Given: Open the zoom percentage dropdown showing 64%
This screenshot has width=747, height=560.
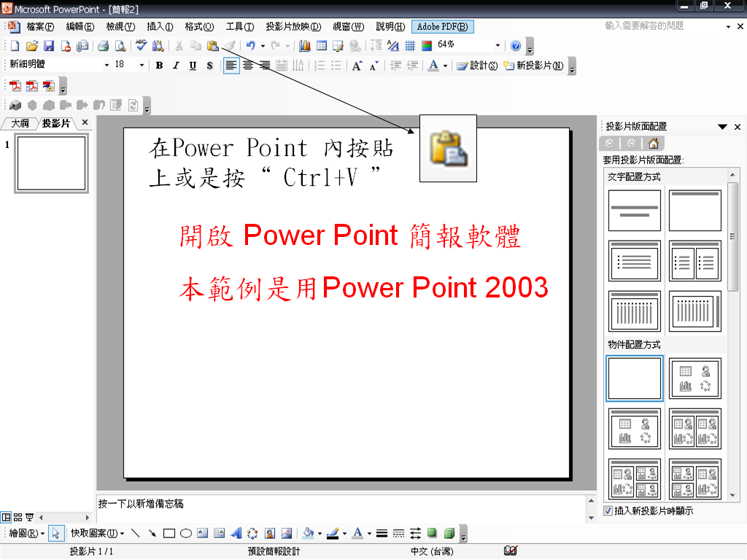Looking at the screenshot, I should click(498, 45).
